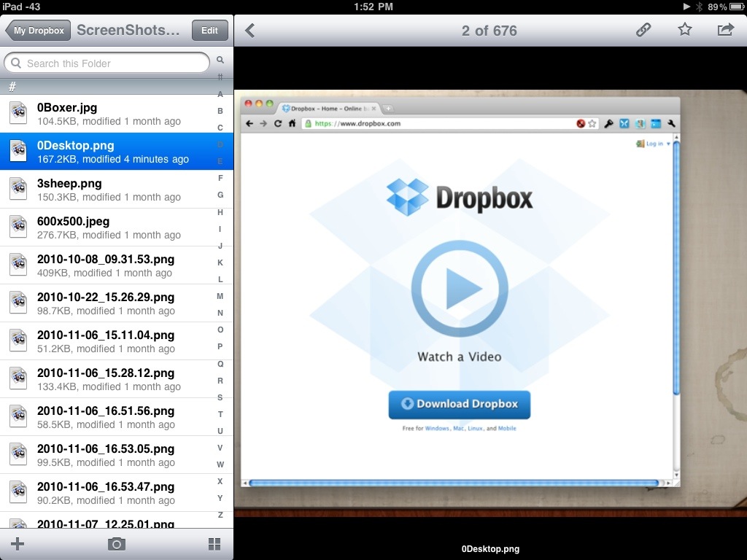Open the file 3sheep.png
Viewport: 747px width, 560px height.
click(x=117, y=190)
